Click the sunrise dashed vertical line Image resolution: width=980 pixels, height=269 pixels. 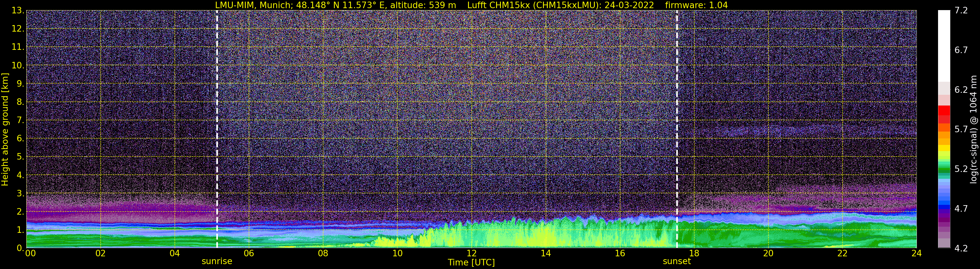pyautogui.click(x=217, y=129)
